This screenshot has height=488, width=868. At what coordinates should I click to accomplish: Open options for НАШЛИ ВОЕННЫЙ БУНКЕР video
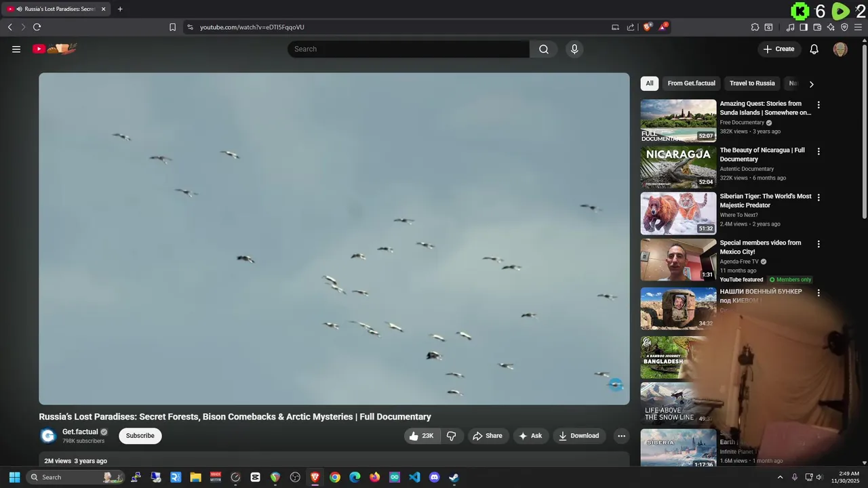tap(818, 293)
